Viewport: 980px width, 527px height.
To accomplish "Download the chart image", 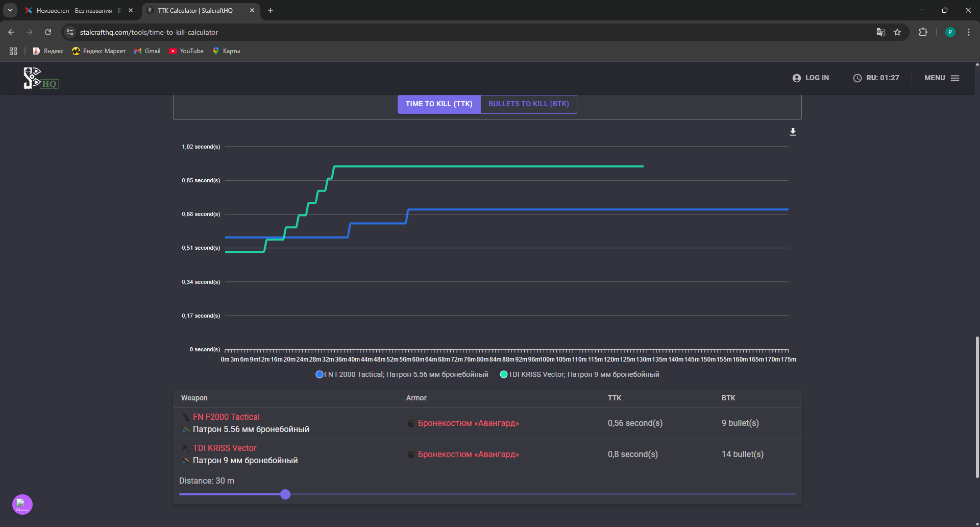I will click(793, 132).
